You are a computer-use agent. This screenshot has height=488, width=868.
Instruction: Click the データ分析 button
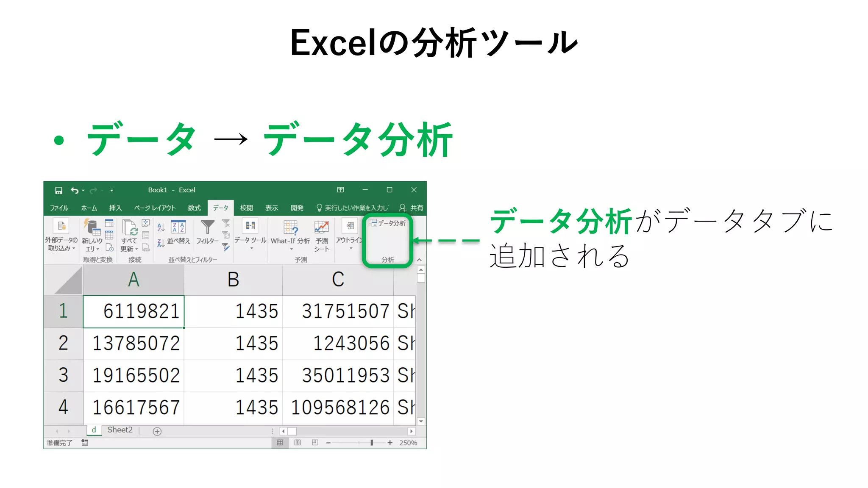(x=387, y=223)
